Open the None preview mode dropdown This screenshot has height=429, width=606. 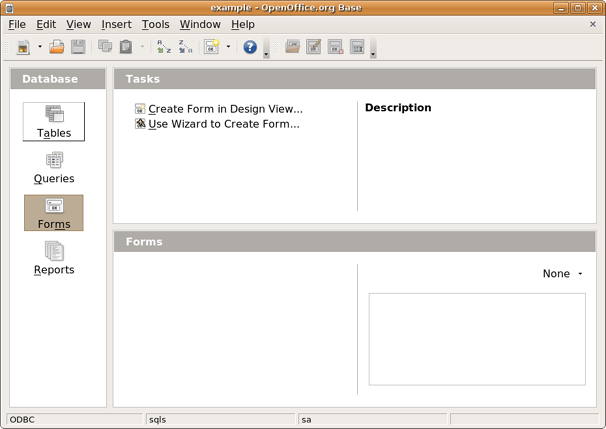[x=562, y=274]
